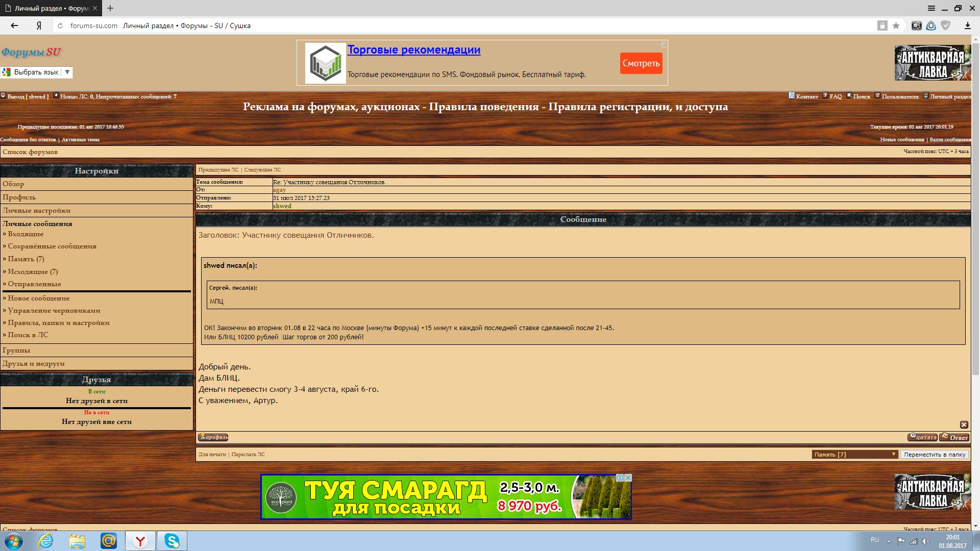Open sender's профиль button
This screenshot has height=551, width=980.
(x=213, y=437)
